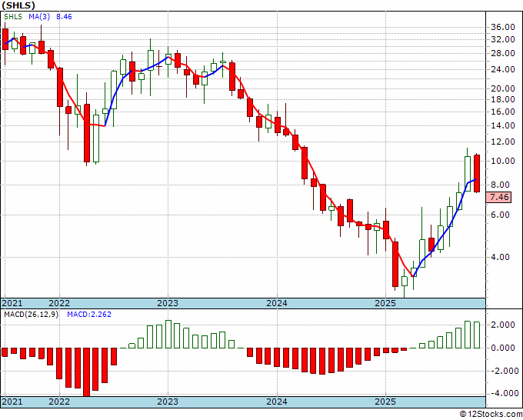Viewport: 523px width, 420px height.
Task: Click 2022 on the MACD timeline
Action: 59,402
